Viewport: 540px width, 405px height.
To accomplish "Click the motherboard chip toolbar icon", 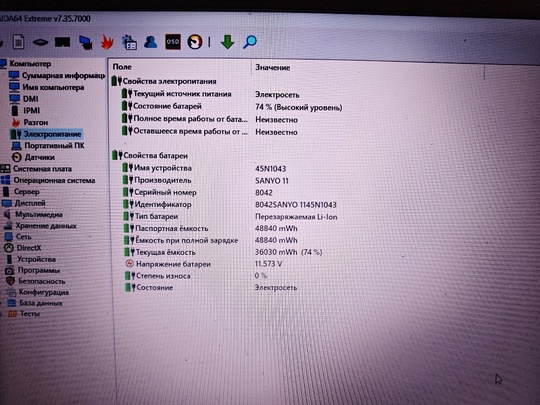I will tap(40, 42).
